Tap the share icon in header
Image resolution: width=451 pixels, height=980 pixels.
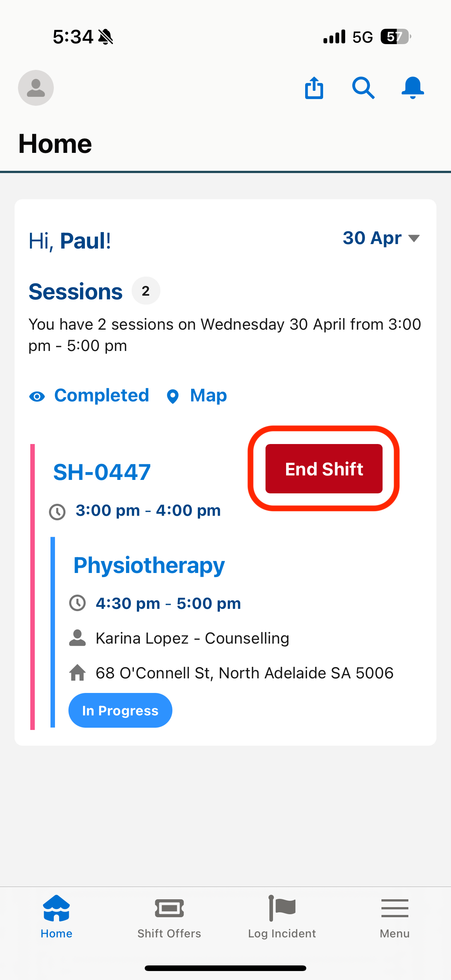click(x=314, y=88)
